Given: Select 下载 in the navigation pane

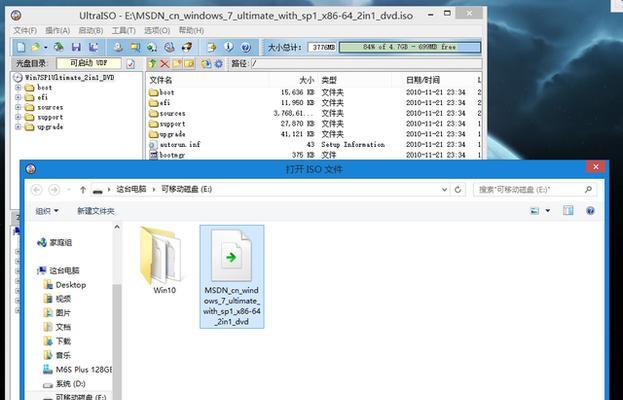Looking at the screenshot, I should 58,341.
